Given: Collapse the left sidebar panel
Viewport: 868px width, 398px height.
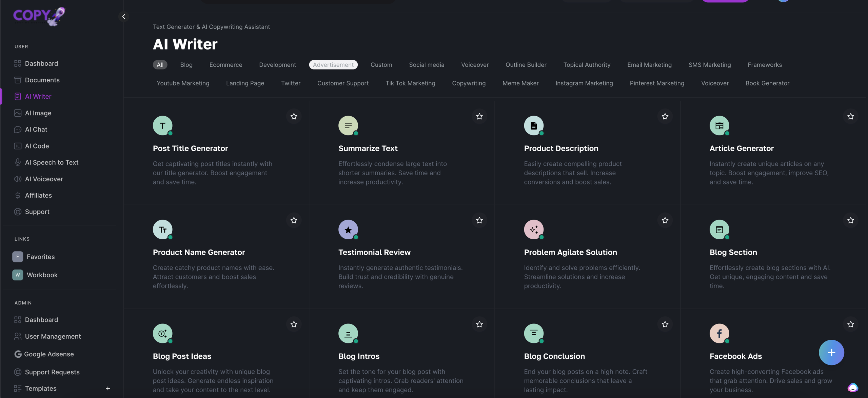Looking at the screenshot, I should [123, 17].
